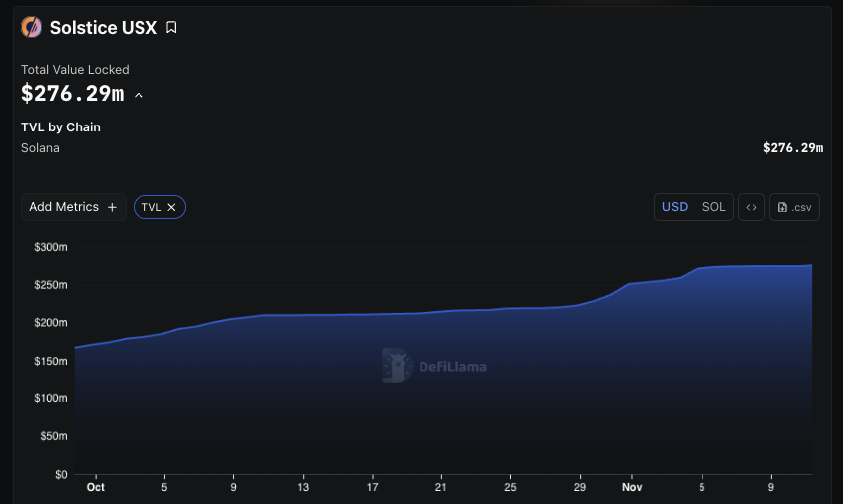Click the 13 x-axis date label
Screen dimensions: 843x504
(303, 487)
